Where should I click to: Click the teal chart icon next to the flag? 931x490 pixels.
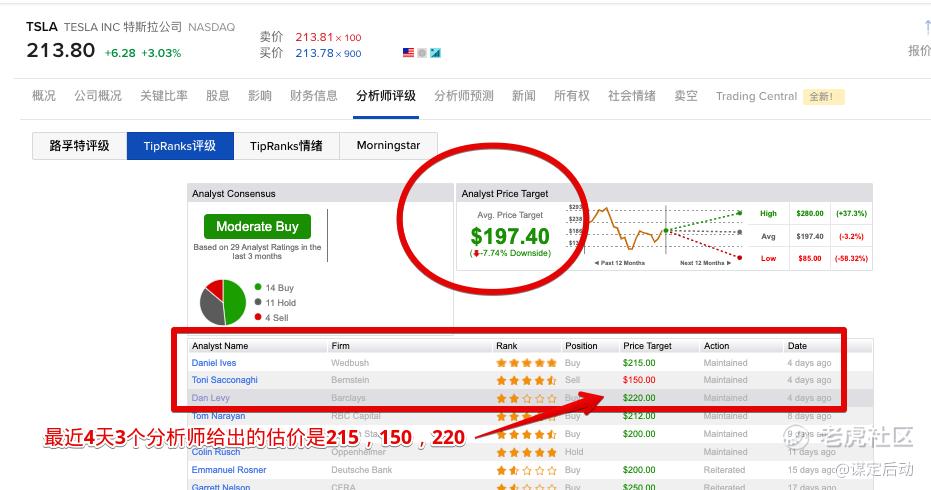pos(435,53)
